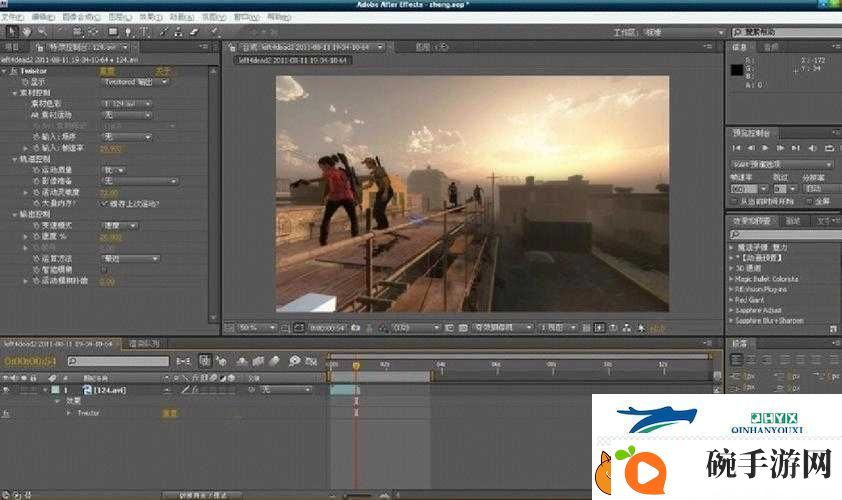
Task: Hide the 124.avi layer with eye icon
Action: (x=6, y=390)
